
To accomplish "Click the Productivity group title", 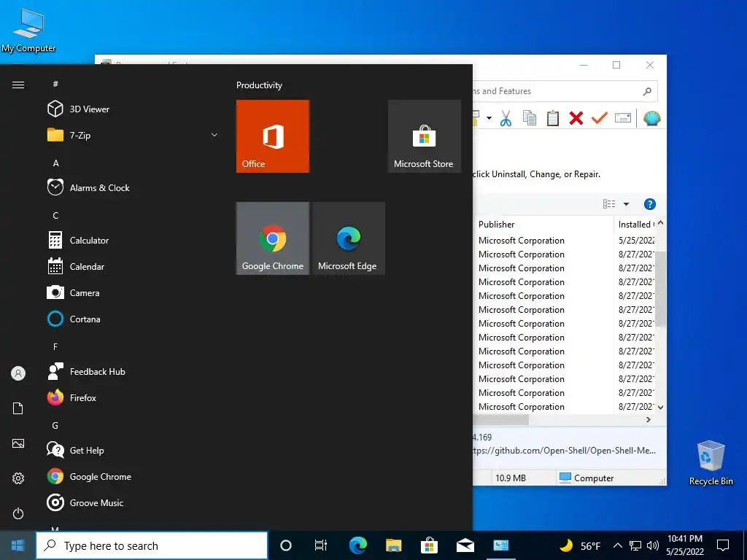I will coord(259,85).
